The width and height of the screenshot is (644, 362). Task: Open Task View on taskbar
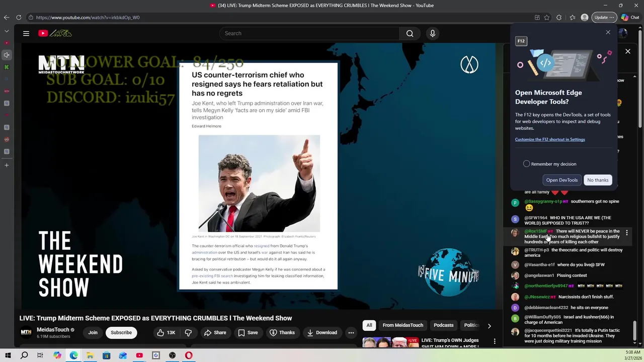click(x=40, y=355)
